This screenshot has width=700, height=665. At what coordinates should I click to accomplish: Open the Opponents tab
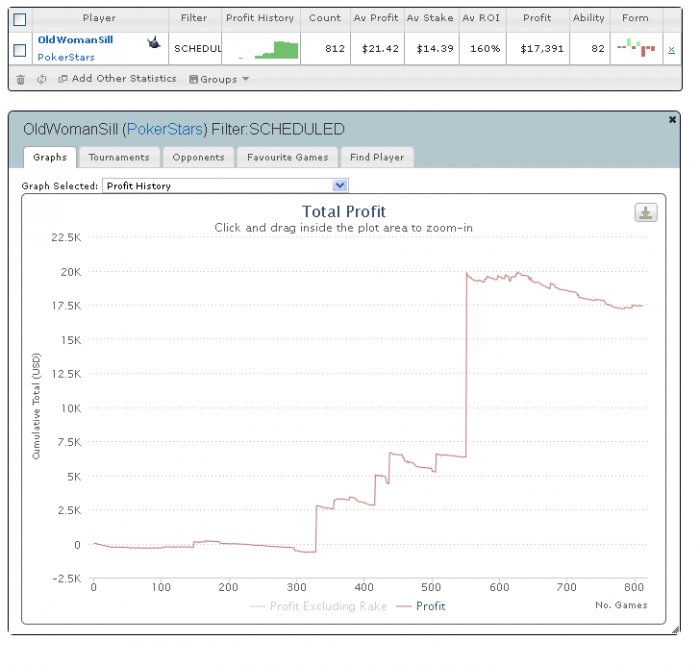pos(201,160)
